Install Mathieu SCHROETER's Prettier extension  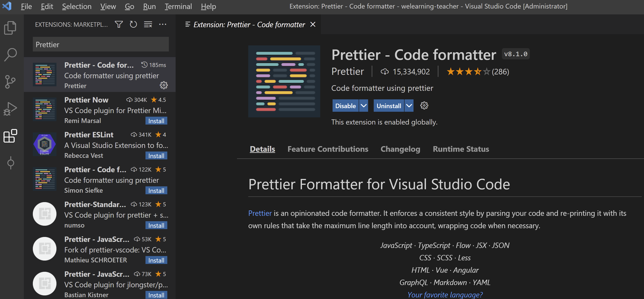pos(156,260)
